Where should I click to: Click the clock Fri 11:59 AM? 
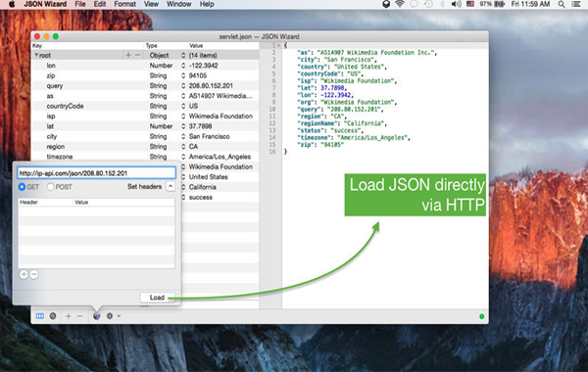pos(530,4)
